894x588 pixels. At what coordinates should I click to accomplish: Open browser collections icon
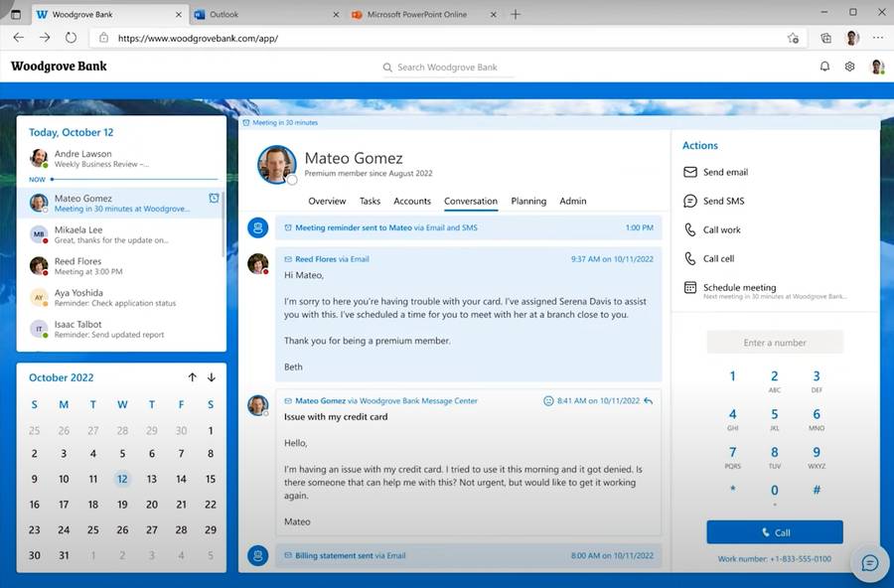825,38
